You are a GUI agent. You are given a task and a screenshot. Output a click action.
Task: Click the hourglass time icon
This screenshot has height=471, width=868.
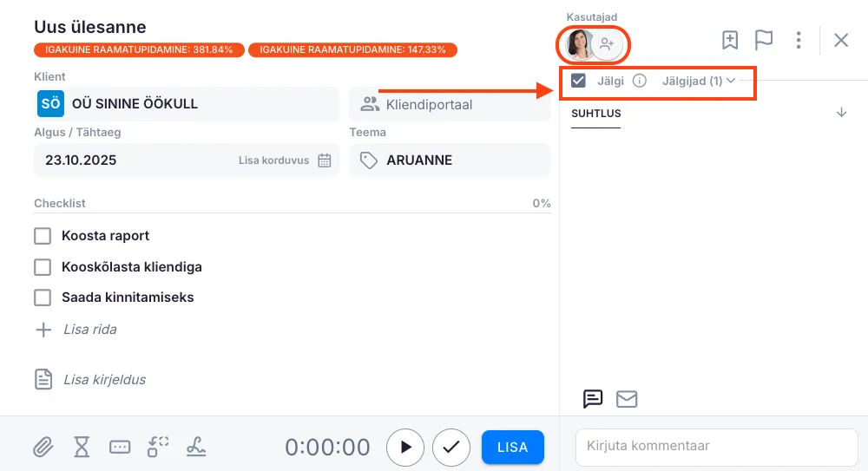pos(82,447)
